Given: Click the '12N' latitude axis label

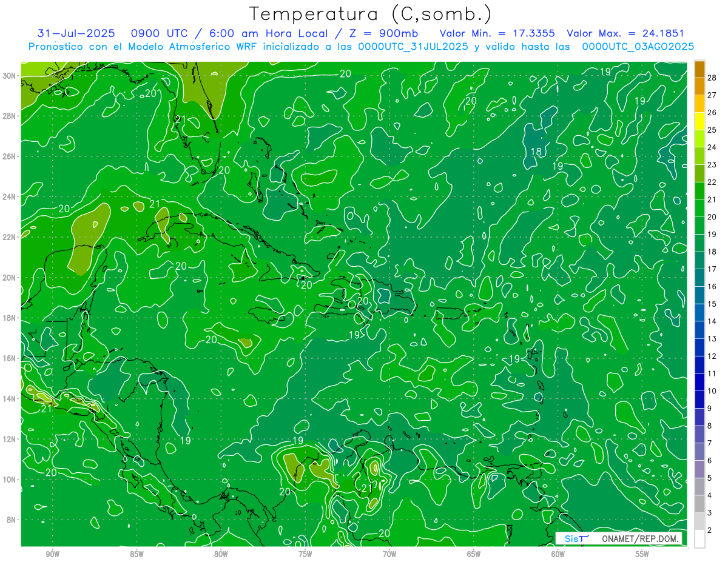Looking at the screenshot, I should coord(9,438).
